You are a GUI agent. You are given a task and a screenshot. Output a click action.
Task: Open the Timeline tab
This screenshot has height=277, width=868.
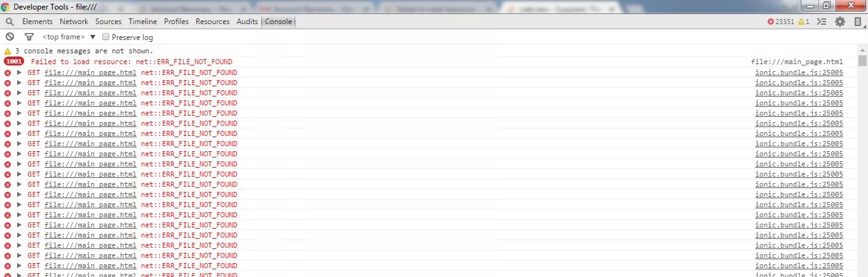pos(143,22)
